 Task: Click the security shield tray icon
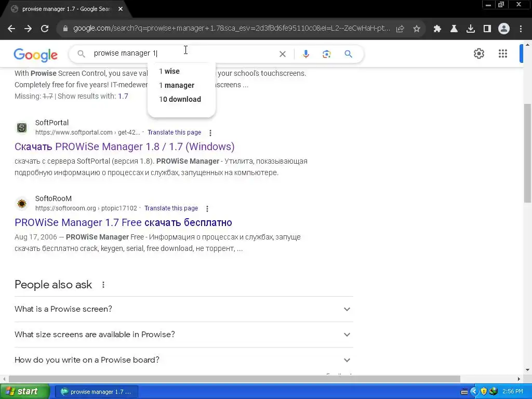[x=484, y=392]
